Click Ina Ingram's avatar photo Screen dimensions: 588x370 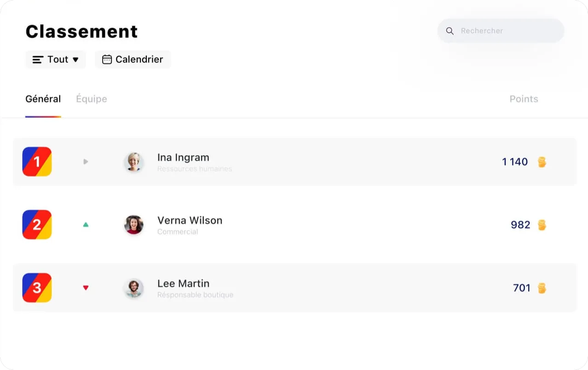click(x=134, y=162)
